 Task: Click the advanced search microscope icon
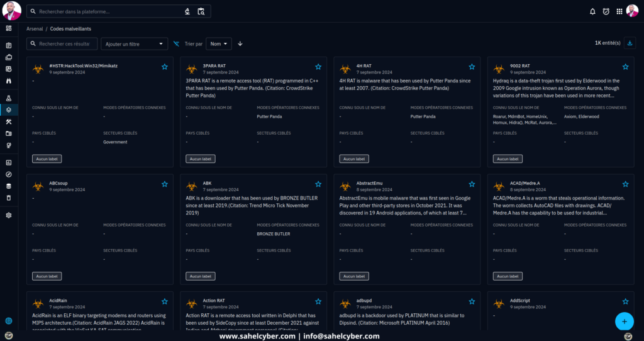click(187, 11)
